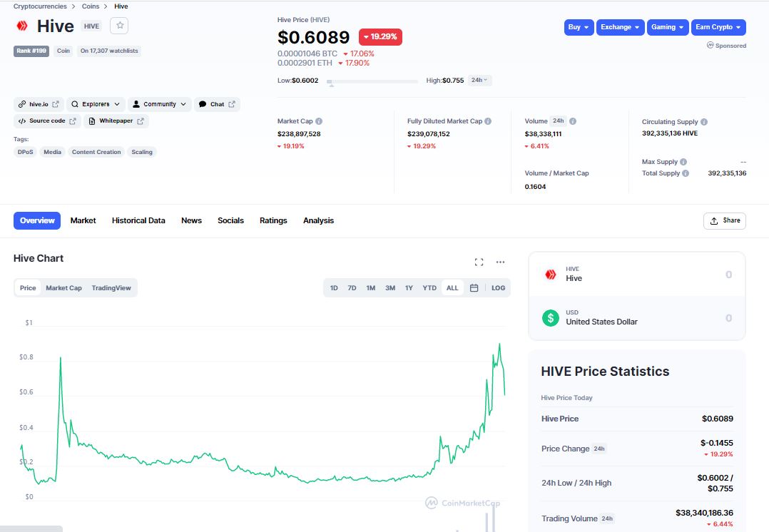This screenshot has width=769, height=532.
Task: Select the Overview tab
Action: [37, 220]
